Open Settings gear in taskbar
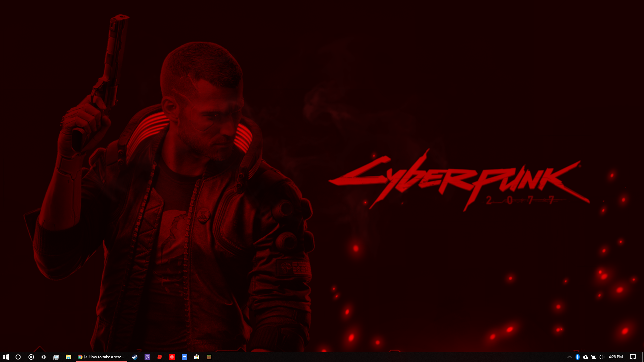644x362 pixels. (44, 357)
